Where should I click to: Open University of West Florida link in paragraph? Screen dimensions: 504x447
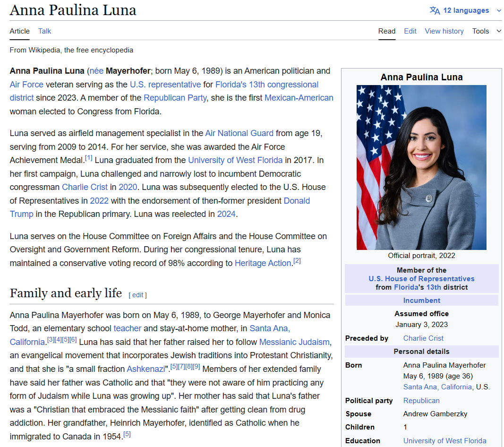pyautogui.click(x=235, y=160)
